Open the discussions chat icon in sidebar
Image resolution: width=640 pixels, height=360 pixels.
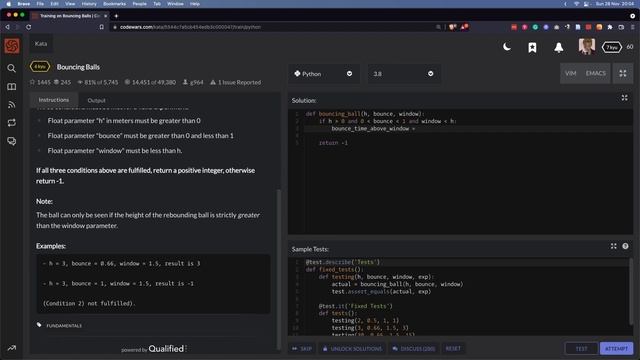[11, 141]
